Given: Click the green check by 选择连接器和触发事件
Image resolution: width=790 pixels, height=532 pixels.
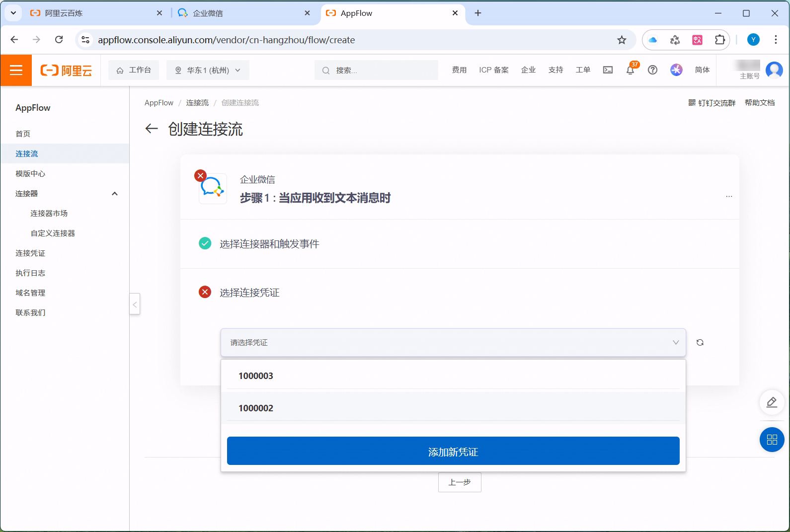Looking at the screenshot, I should pyautogui.click(x=205, y=243).
